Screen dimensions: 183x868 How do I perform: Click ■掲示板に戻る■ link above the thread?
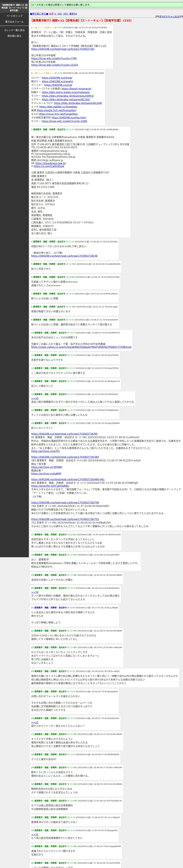click(39, 14)
